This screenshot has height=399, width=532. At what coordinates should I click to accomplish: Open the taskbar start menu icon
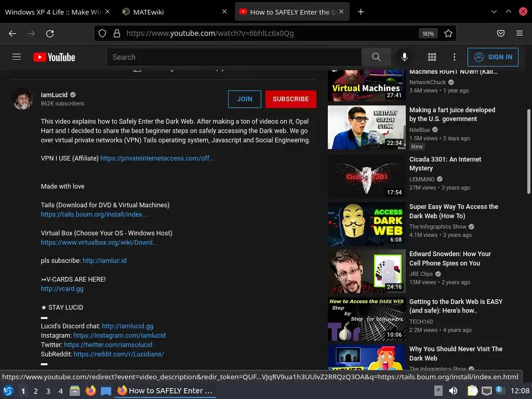[8, 391]
